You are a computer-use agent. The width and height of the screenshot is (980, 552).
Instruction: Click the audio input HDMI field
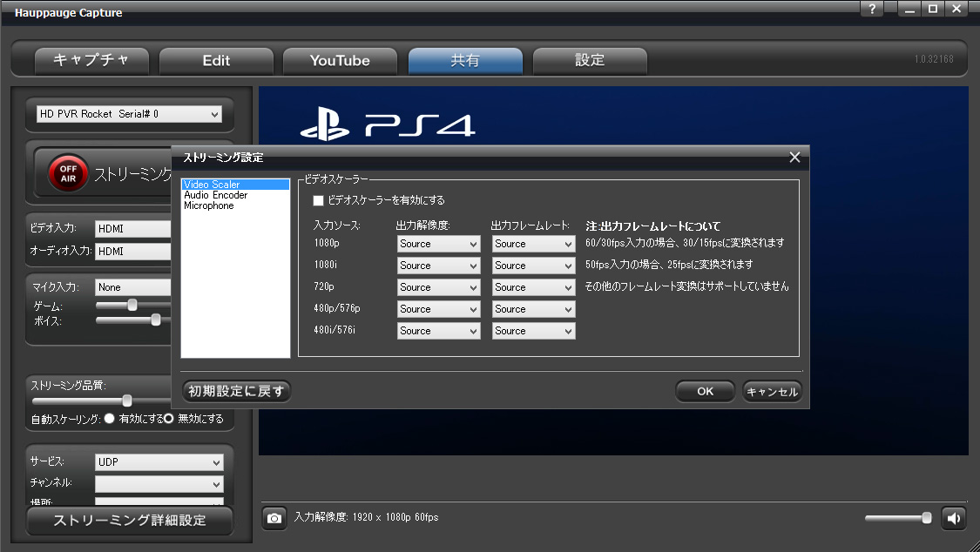pos(132,251)
